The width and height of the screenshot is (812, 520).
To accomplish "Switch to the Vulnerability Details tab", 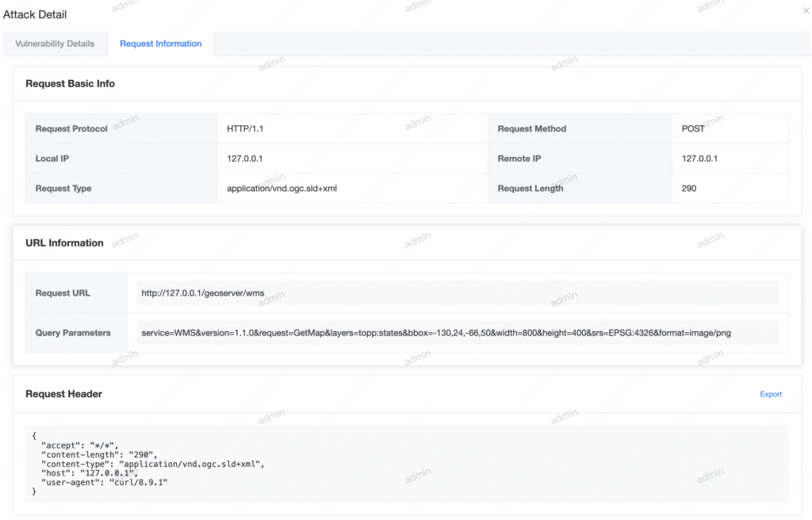I will 55,44.
